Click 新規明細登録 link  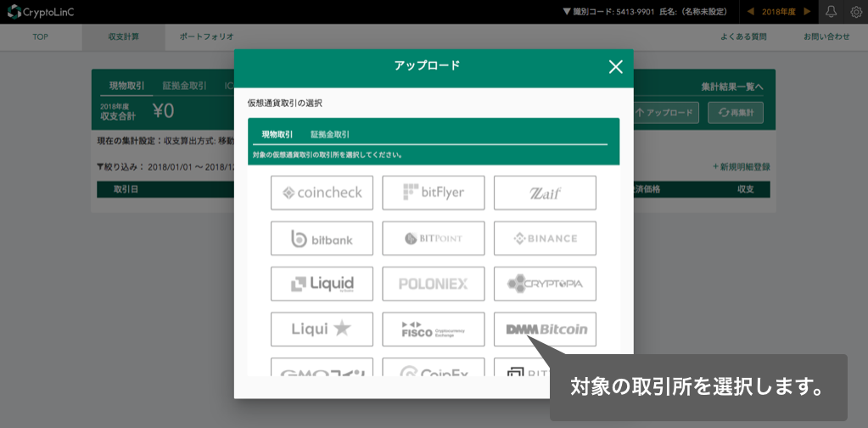(742, 166)
